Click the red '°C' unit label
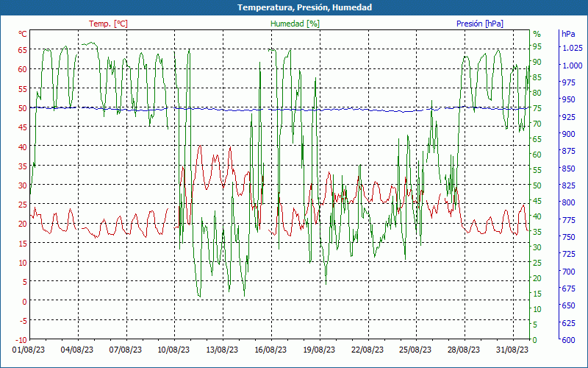The width and height of the screenshot is (588, 368). point(23,34)
